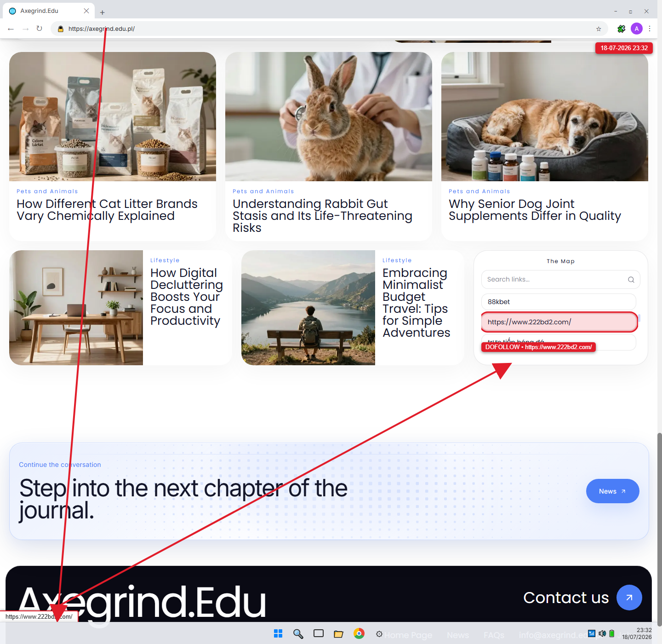Open File Explorer from the taskbar
The height and width of the screenshot is (644, 662).
[339, 634]
